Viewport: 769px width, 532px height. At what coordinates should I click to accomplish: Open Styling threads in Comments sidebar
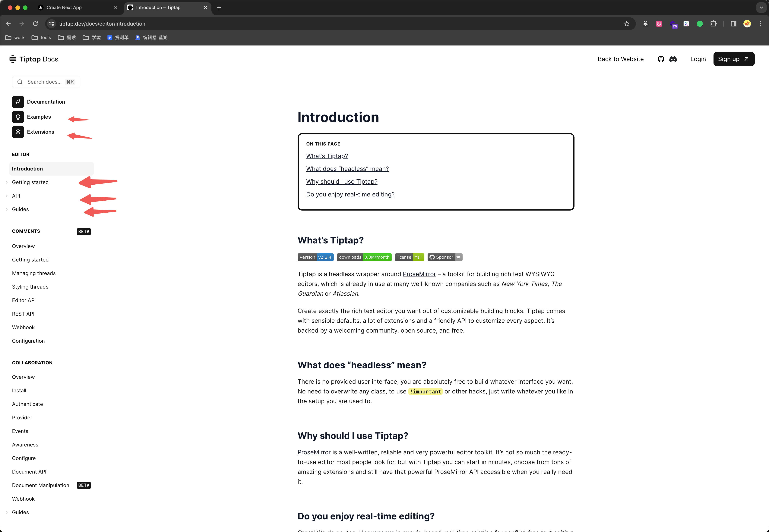[x=30, y=287]
